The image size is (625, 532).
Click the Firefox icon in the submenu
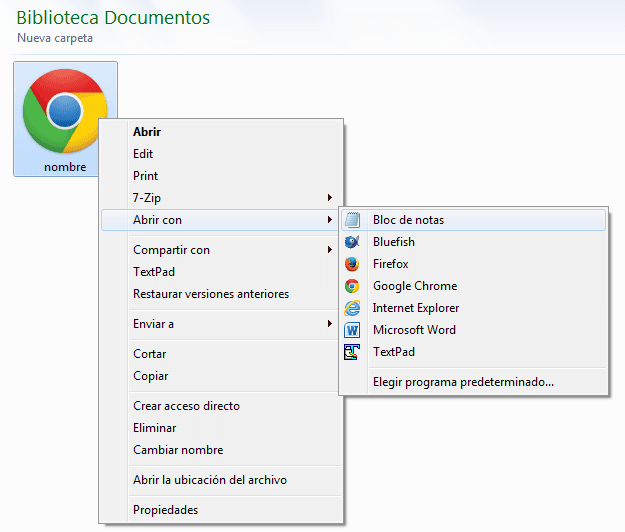coord(352,264)
